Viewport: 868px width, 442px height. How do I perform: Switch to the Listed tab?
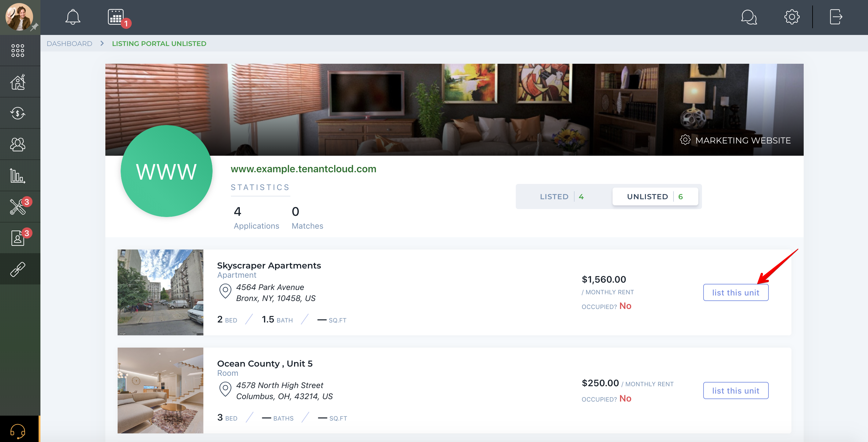point(562,196)
